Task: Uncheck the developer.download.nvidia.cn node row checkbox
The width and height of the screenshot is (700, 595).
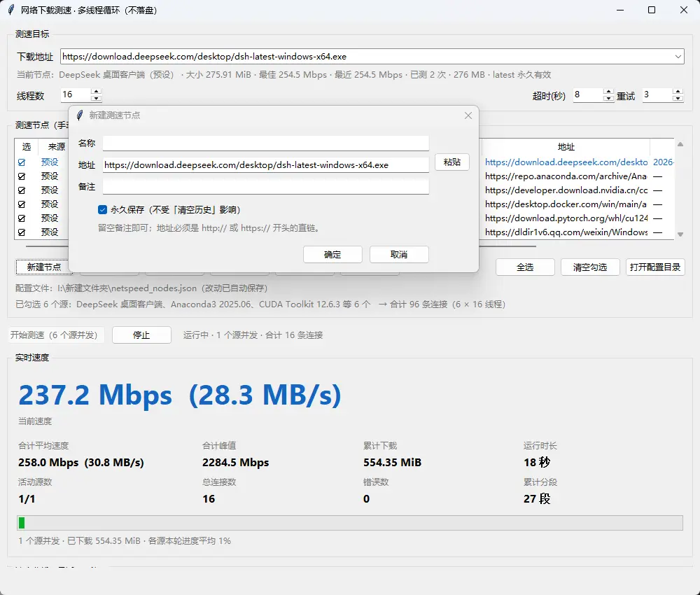Action: pyautogui.click(x=22, y=190)
